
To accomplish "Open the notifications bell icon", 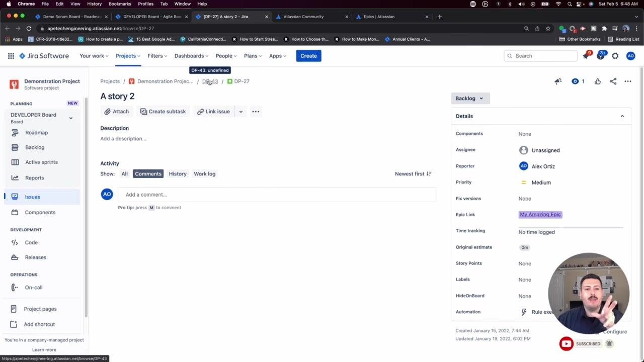I will [586, 56].
